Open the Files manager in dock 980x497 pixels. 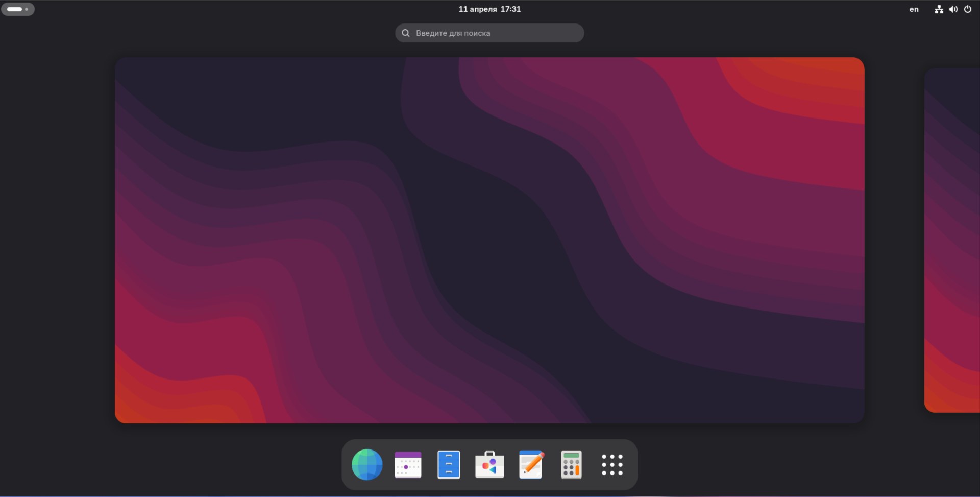tap(449, 465)
